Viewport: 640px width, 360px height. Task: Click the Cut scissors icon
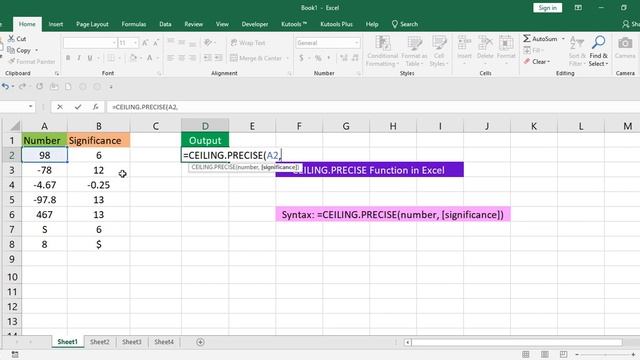11,39
